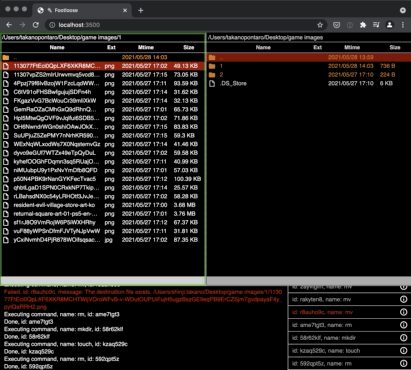The image size is (411, 370).
Task: Select the 71.86 KB png file
Action: coord(103,118)
